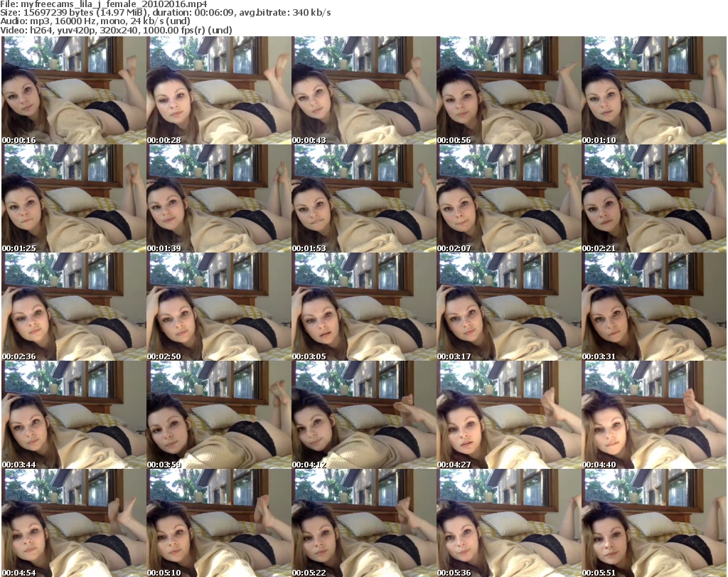
Task: Open the thumbnail frame at 00:05:51
Action: (x=654, y=523)
